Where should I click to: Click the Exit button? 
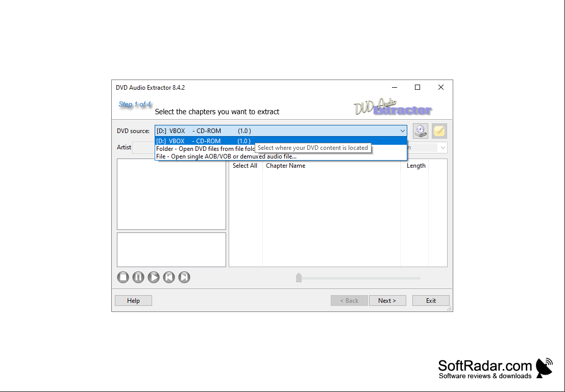pyautogui.click(x=431, y=301)
